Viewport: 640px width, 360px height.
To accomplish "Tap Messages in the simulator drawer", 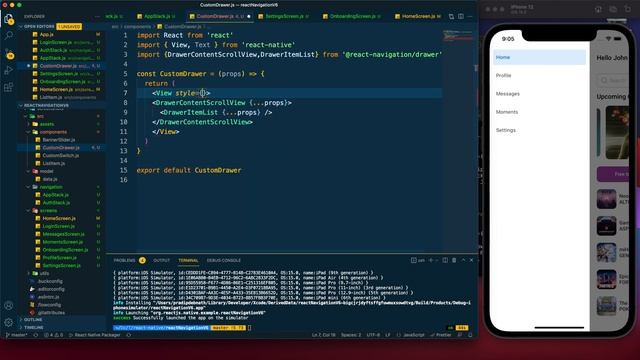I will coord(540,93).
